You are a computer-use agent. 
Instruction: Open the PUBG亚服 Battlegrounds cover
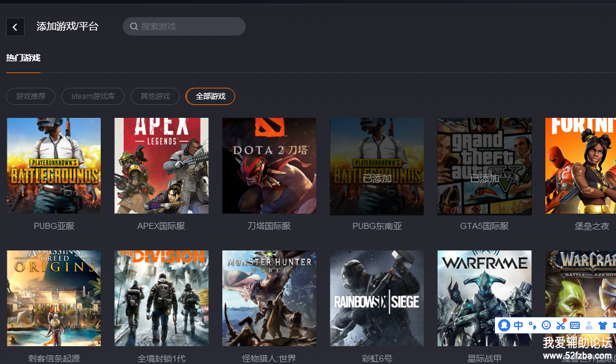(54, 166)
